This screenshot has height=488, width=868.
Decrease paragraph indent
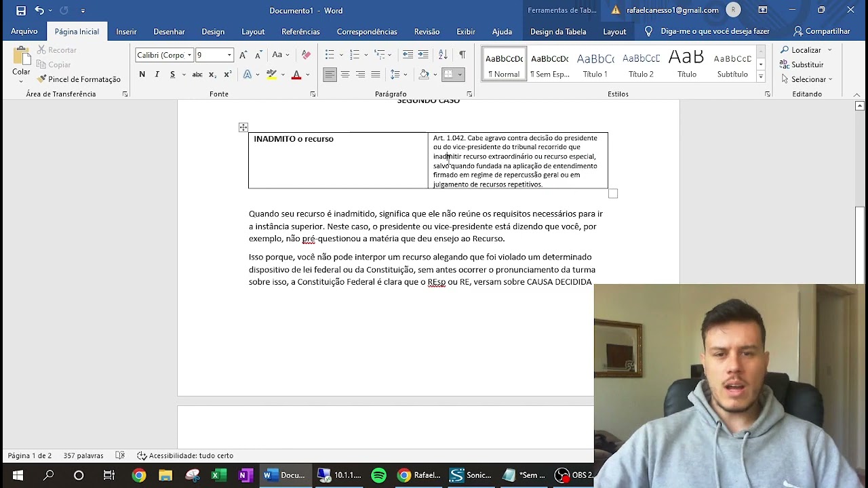point(408,55)
